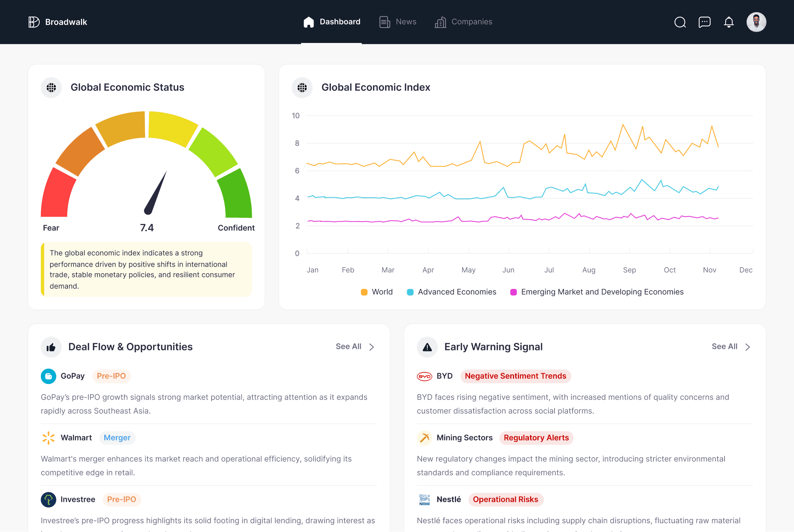Click the Nestlé company name
Image resolution: width=794 pixels, height=532 pixels.
click(x=449, y=499)
